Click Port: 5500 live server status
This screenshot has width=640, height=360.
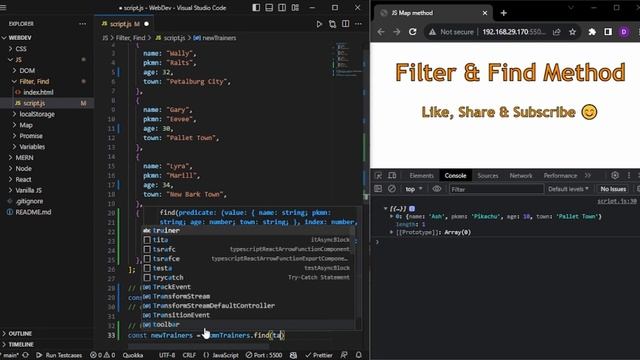coord(264,355)
